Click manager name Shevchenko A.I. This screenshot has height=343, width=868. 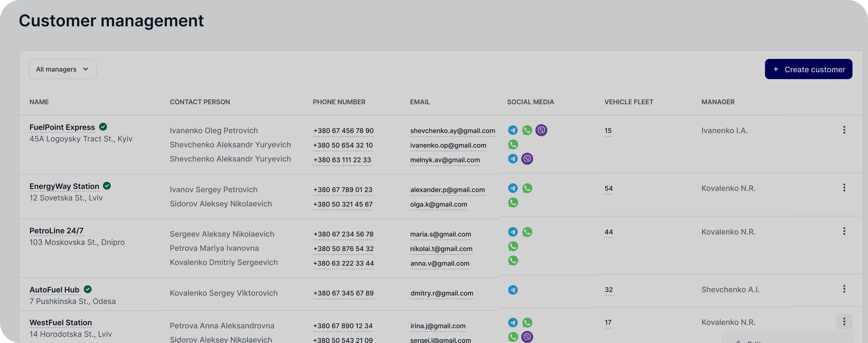coord(730,289)
